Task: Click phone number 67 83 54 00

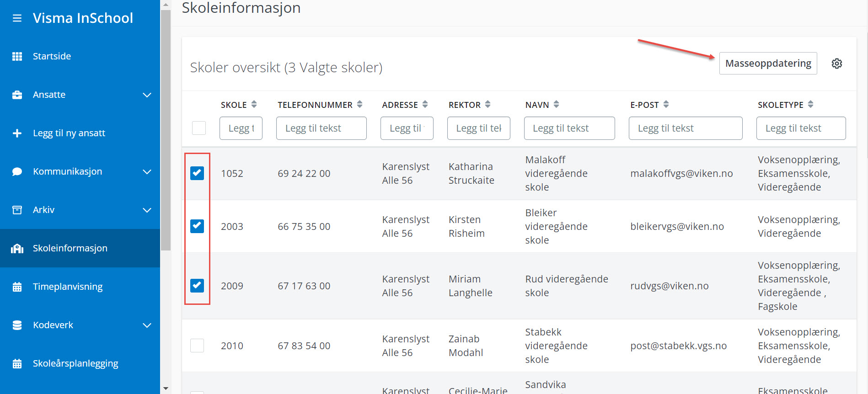Action: point(304,346)
